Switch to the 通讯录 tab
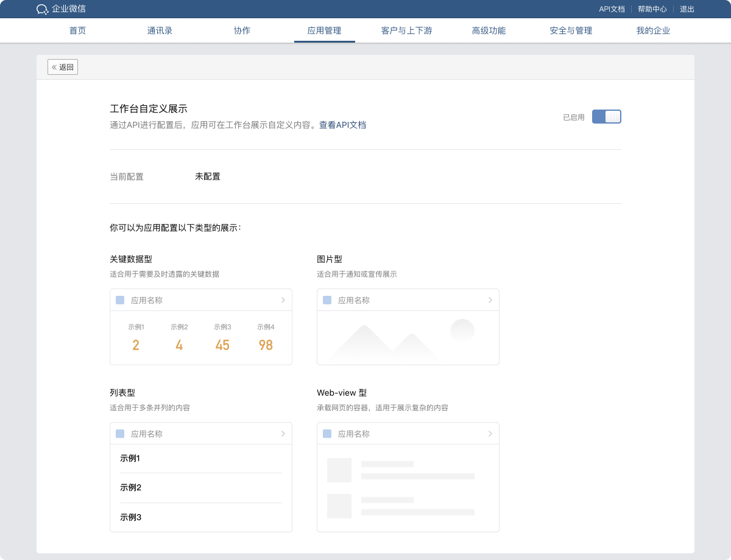 (x=159, y=30)
